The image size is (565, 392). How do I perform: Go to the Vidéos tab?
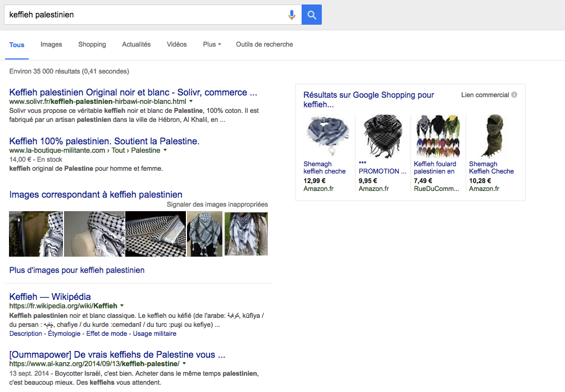pos(177,44)
